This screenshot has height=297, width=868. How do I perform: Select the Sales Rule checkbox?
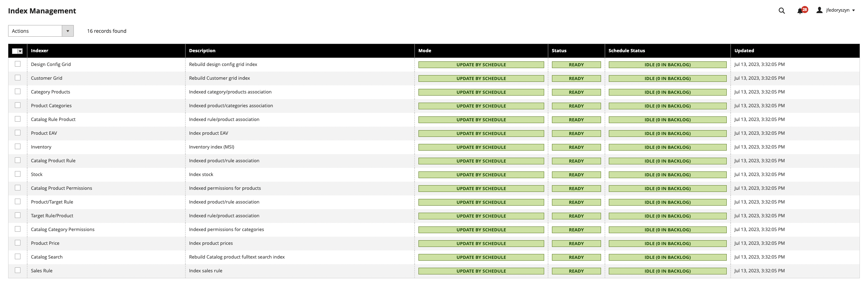coord(18,271)
